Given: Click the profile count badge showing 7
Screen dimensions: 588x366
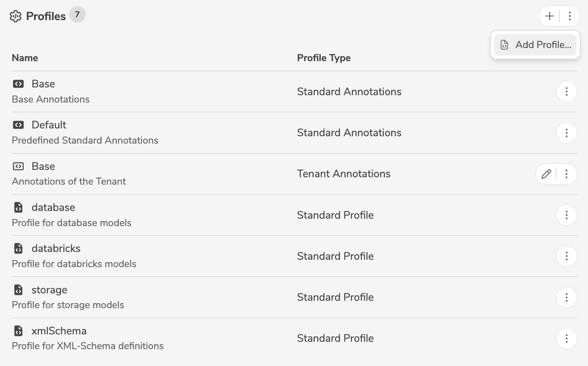Looking at the screenshot, I should point(78,15).
